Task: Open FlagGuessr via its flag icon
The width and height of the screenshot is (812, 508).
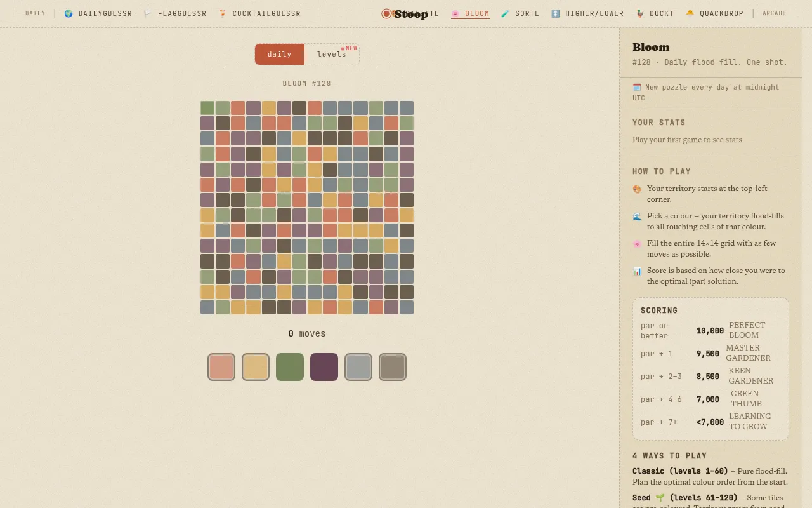Action: tap(148, 13)
